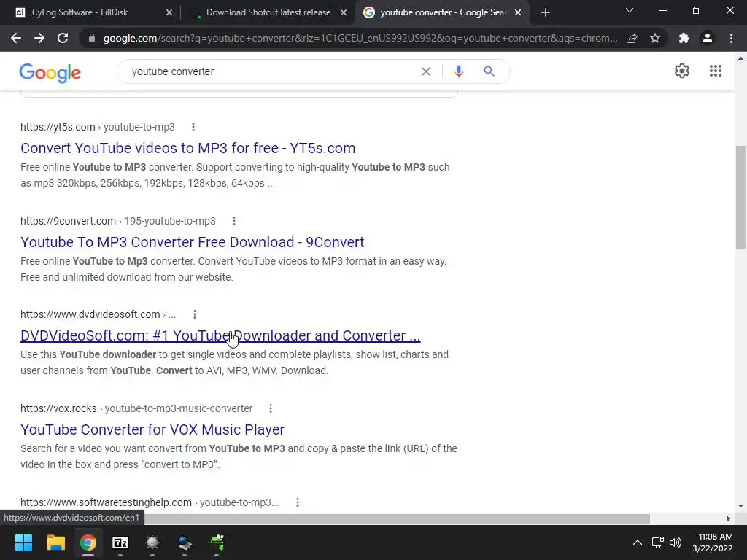747x560 pixels.
Task: Open more options for softwaretestinghelp.com result
Action: pyautogui.click(x=298, y=502)
